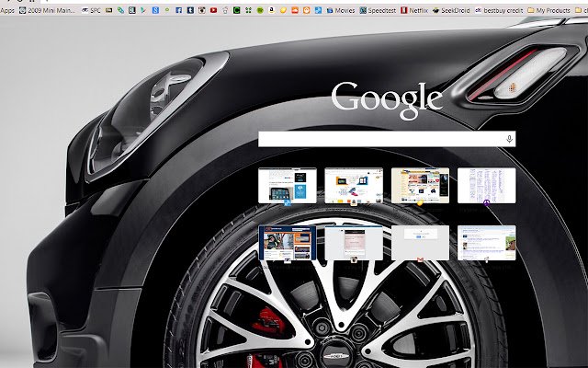Open the Speedtest bookmark
The image size is (588, 368).
tap(378, 10)
